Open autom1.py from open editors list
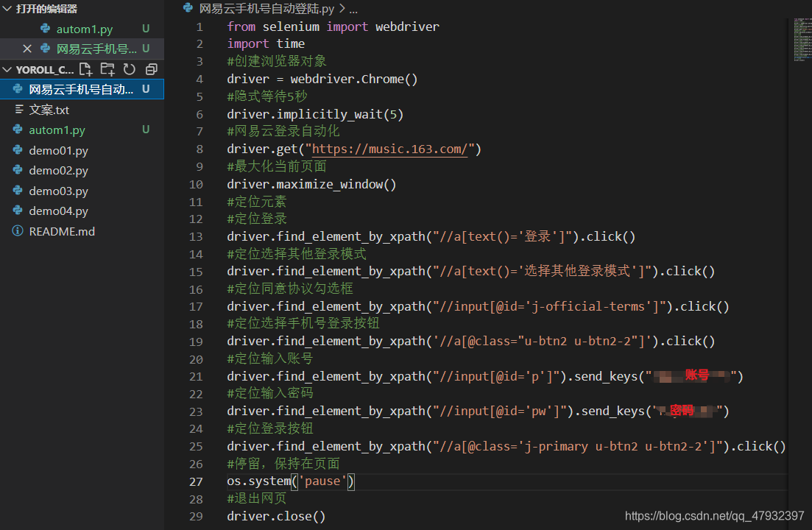 point(85,29)
